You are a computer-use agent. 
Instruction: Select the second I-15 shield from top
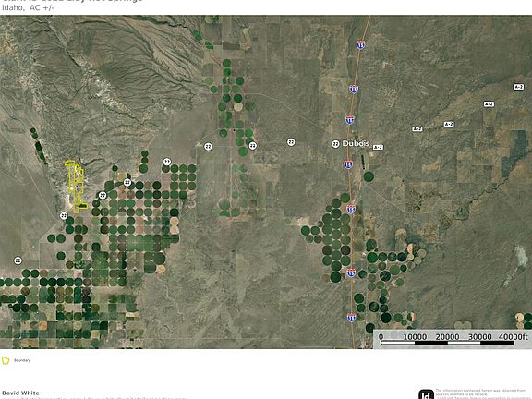click(x=354, y=90)
